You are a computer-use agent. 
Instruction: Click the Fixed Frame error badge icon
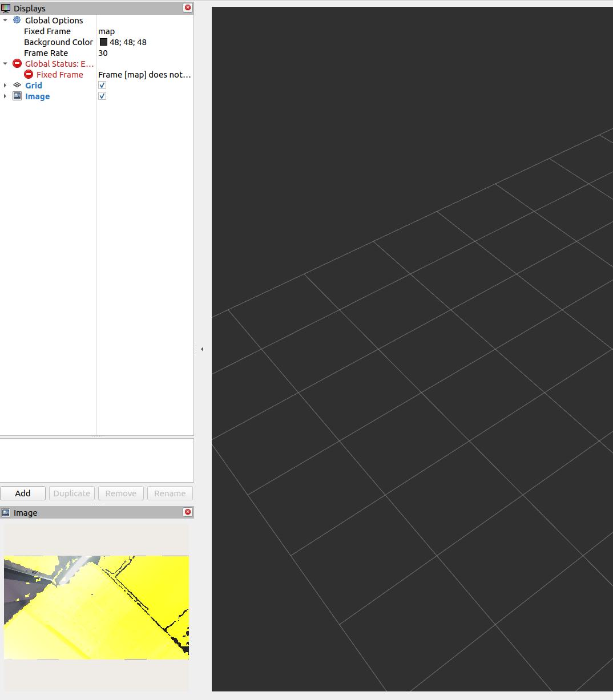click(x=27, y=74)
